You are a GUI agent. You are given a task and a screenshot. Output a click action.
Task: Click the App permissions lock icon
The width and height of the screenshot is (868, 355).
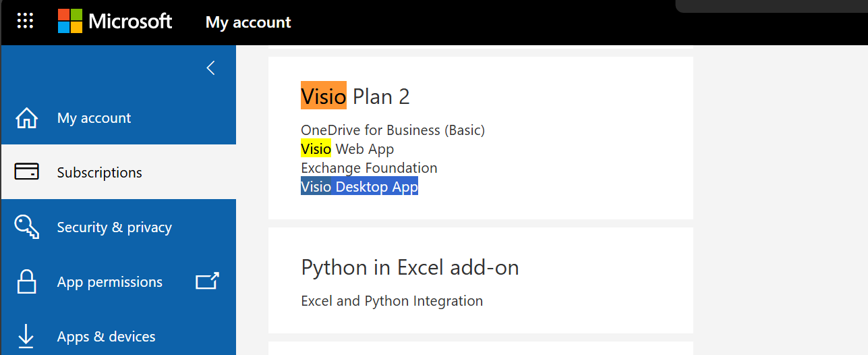27,282
